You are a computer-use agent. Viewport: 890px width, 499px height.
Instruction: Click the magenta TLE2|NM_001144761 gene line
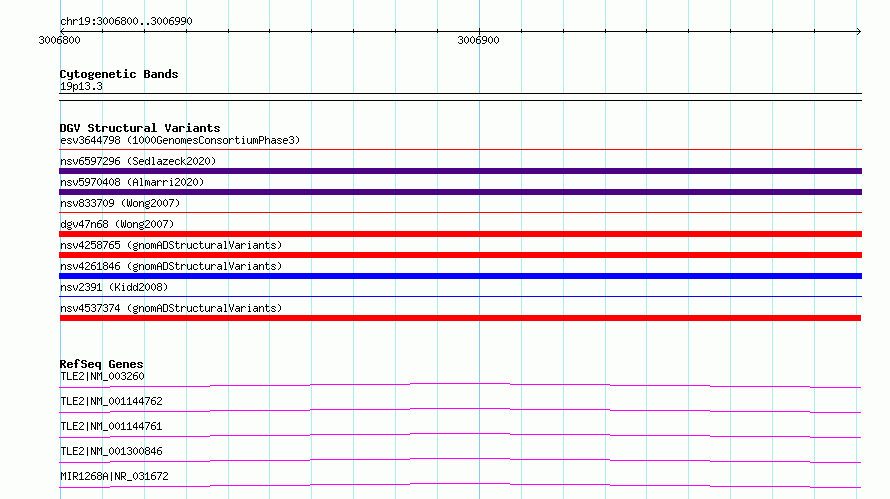click(x=460, y=435)
